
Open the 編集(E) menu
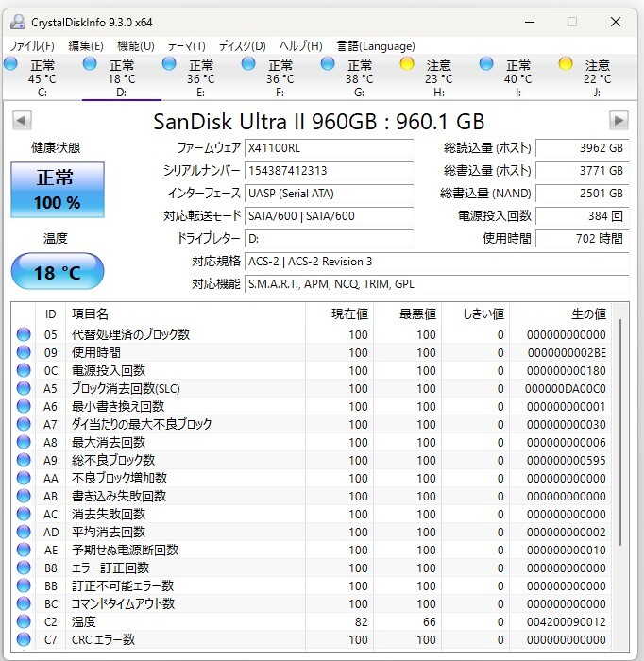(86, 46)
